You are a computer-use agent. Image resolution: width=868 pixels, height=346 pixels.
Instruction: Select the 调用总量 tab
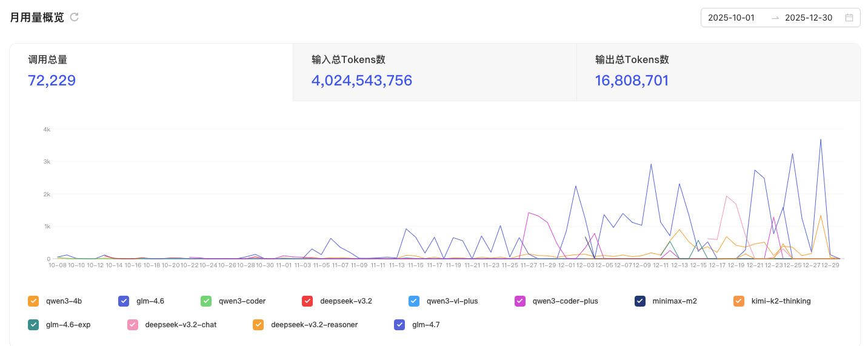[151, 72]
